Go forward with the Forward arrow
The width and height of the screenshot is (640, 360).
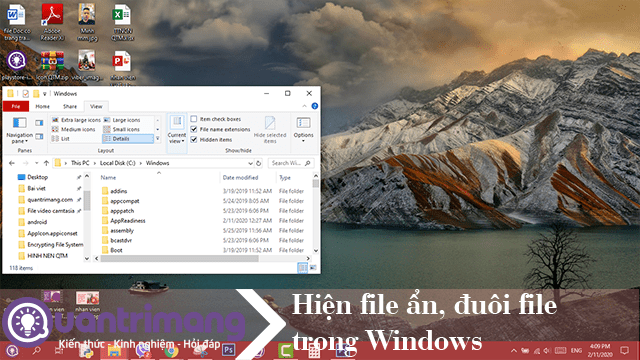[25, 163]
